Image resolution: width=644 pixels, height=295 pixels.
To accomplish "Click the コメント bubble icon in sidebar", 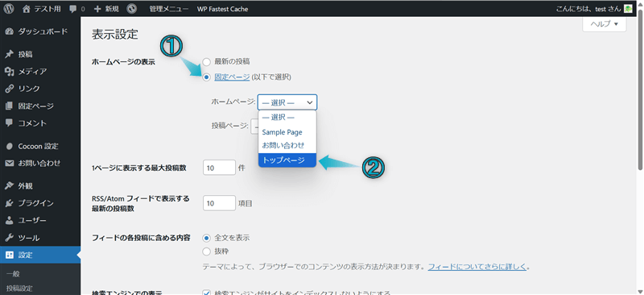I will tap(10, 123).
